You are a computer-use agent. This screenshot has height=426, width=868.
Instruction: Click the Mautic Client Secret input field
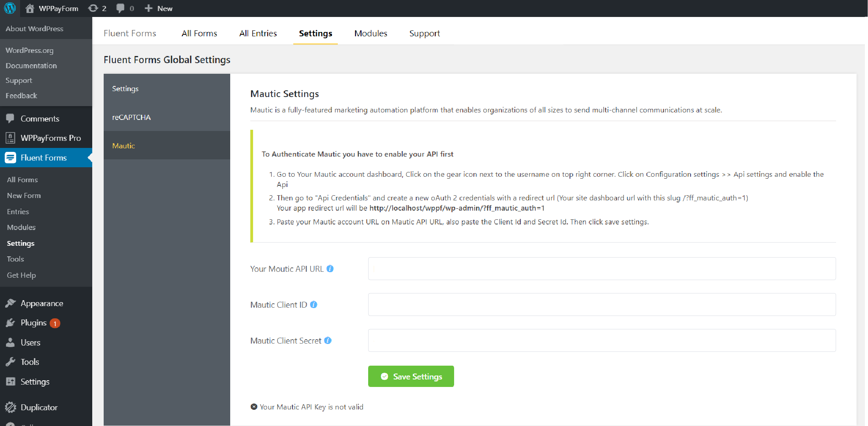602,340
